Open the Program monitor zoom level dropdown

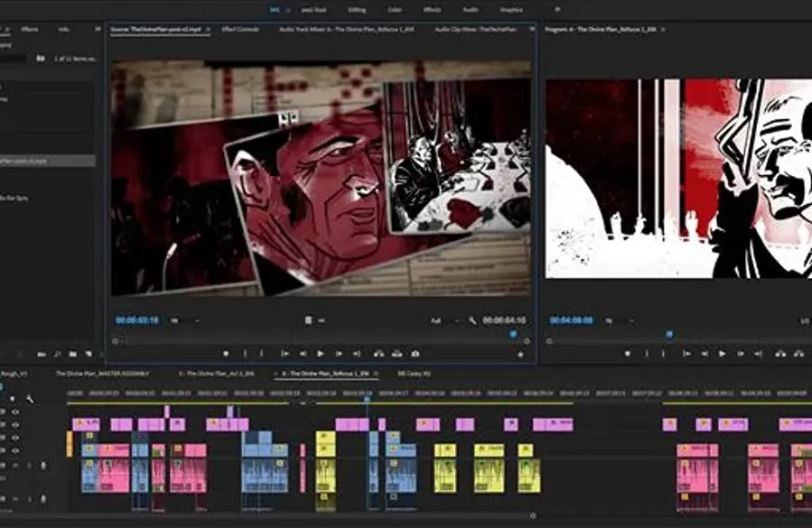pyautogui.click(x=619, y=321)
